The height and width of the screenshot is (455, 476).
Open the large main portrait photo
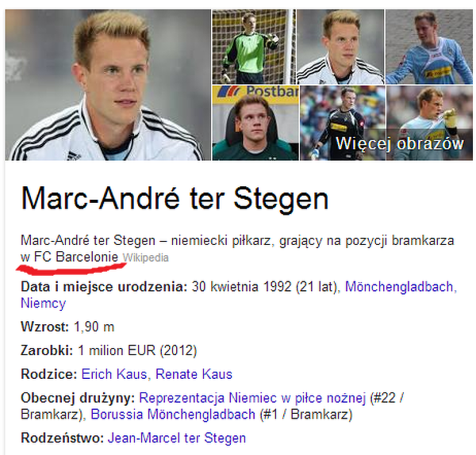108,85
